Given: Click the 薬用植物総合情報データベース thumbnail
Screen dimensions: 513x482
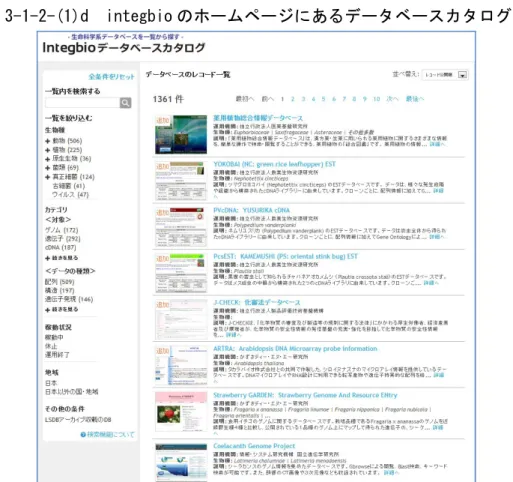Looking at the screenshot, I should (181, 134).
